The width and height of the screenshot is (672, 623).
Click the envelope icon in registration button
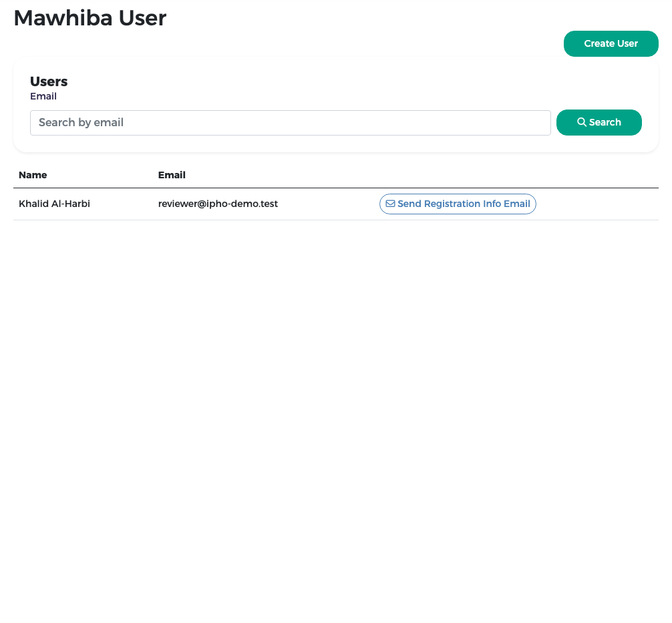(x=390, y=204)
